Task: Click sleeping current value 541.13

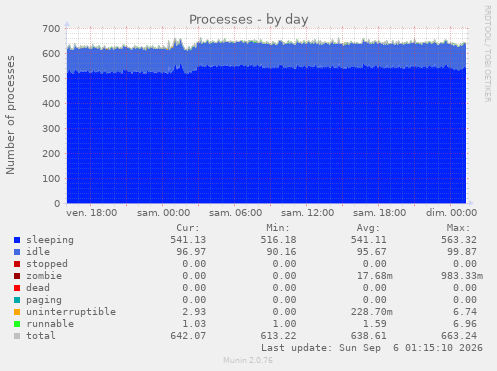Action: tap(188, 240)
